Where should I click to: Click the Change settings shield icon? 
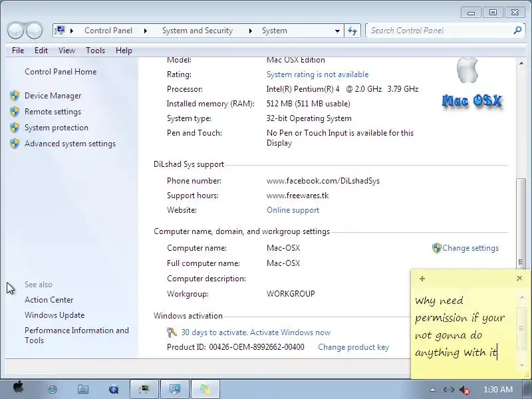coord(437,248)
